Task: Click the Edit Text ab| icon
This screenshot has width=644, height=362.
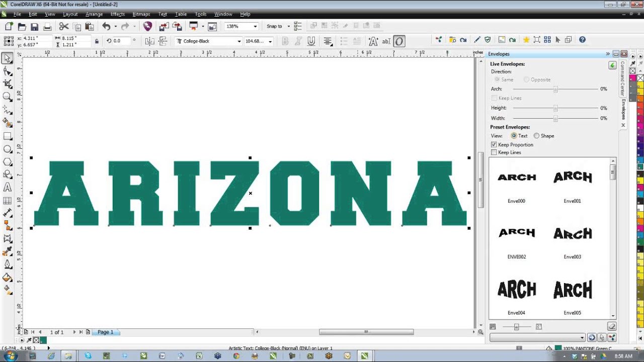Action: point(386,41)
